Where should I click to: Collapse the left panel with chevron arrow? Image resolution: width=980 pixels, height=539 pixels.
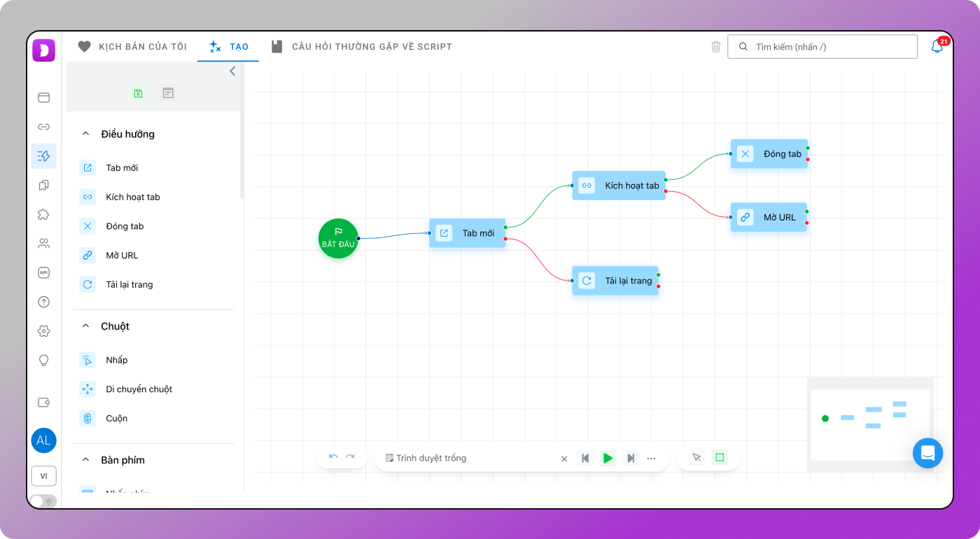tap(232, 71)
